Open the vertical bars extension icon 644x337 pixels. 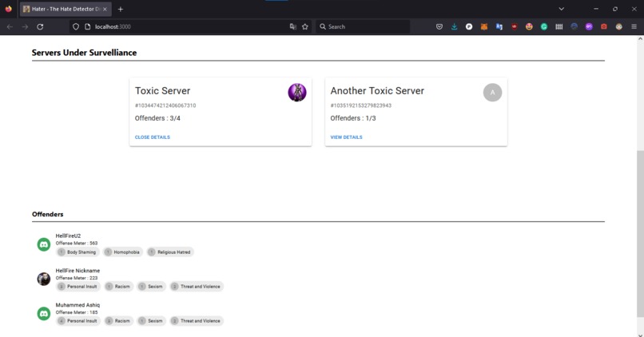point(559,26)
